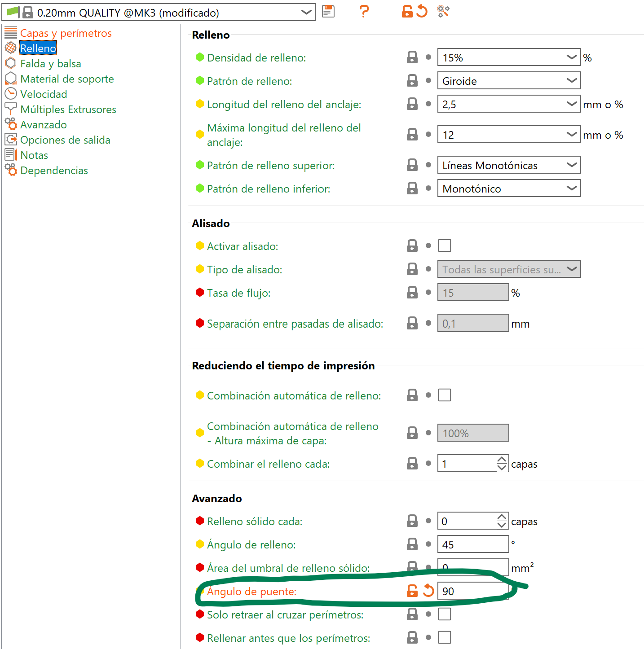Click the orange unlock icon in top toolbar
The height and width of the screenshot is (649, 644).
click(407, 11)
